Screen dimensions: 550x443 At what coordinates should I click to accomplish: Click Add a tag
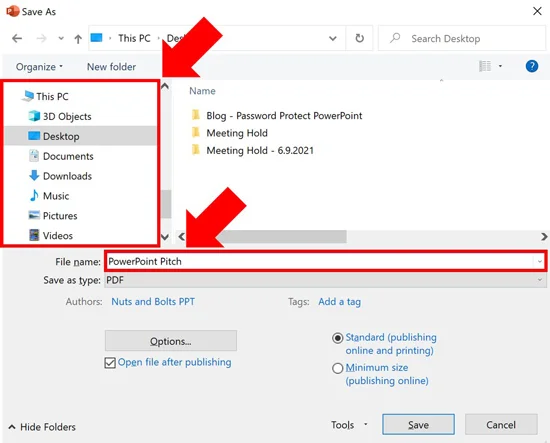click(x=340, y=302)
